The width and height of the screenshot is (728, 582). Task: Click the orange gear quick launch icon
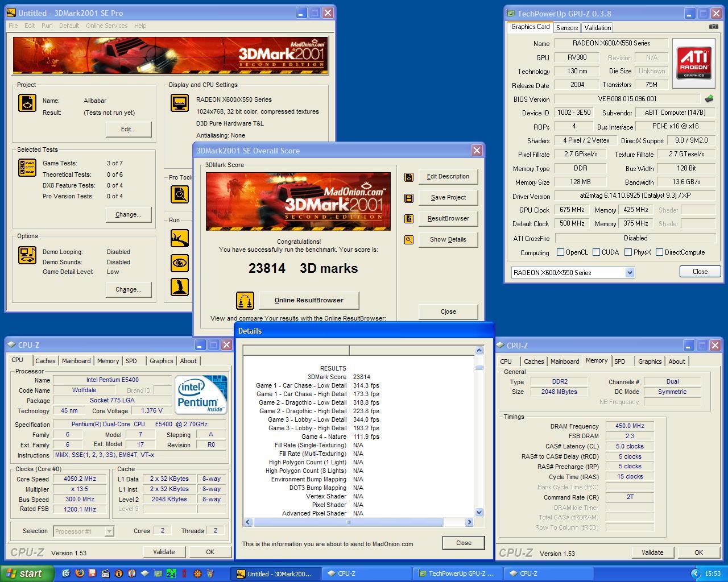197,573
